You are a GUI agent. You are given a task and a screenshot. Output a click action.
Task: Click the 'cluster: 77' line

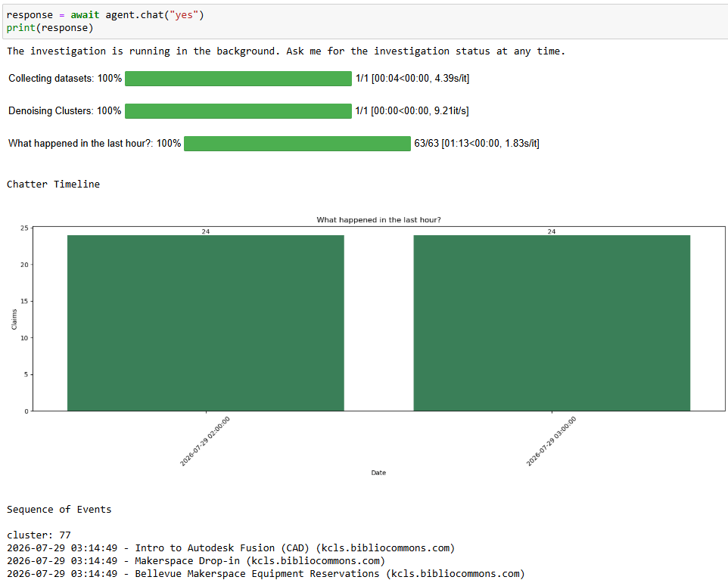point(39,535)
